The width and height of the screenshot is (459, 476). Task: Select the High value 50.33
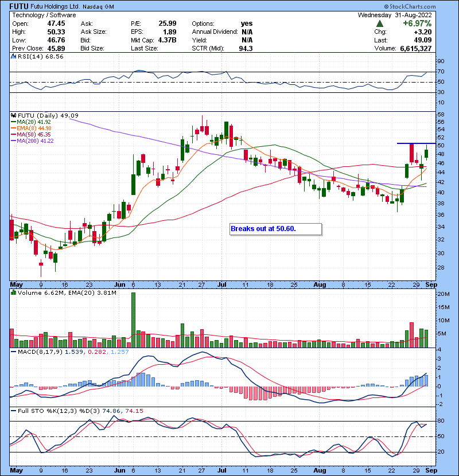click(56, 32)
